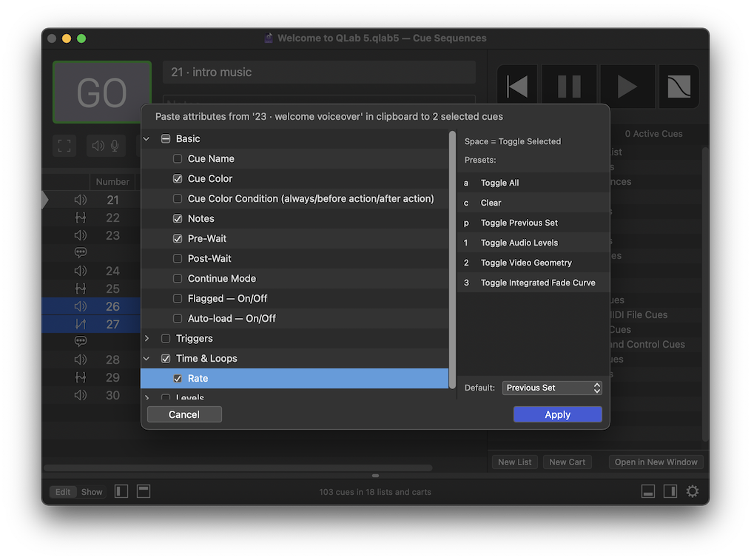Open the Default preset dropdown showing Previous Set
Viewport: 751px width, 560px height.
click(551, 387)
